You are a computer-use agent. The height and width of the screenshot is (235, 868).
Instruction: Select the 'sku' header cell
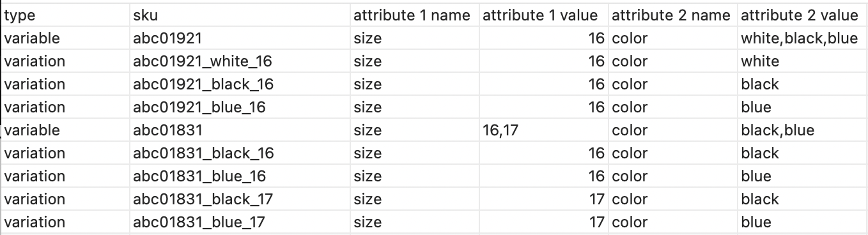pos(240,15)
